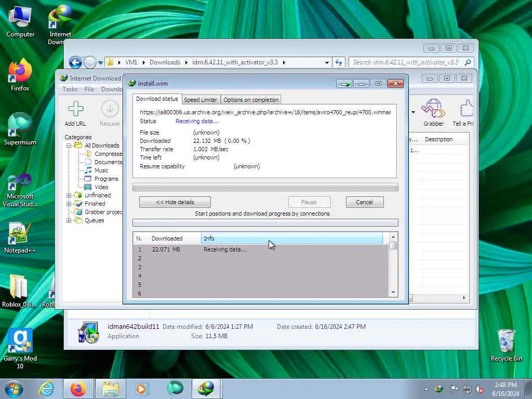The width and height of the screenshot is (532, 399).
Task: Open the recent pages dropdown next to Forward
Action: [100, 62]
